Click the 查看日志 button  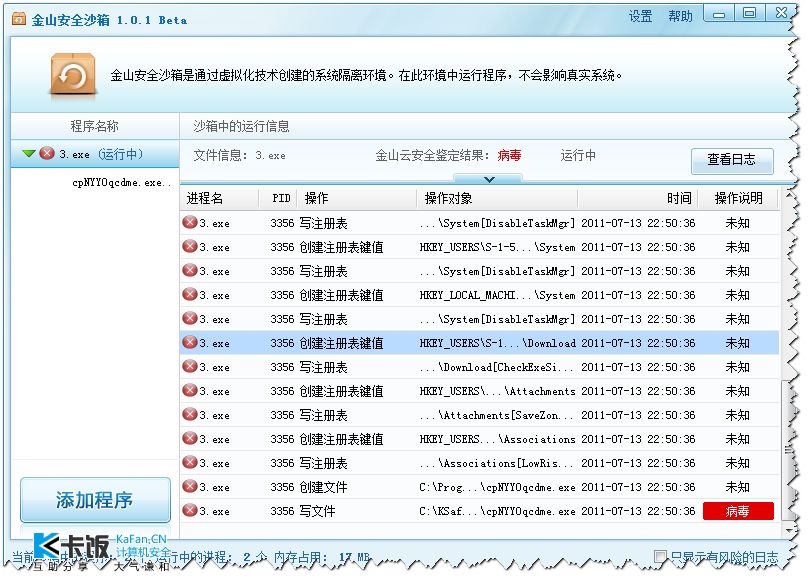[732, 160]
